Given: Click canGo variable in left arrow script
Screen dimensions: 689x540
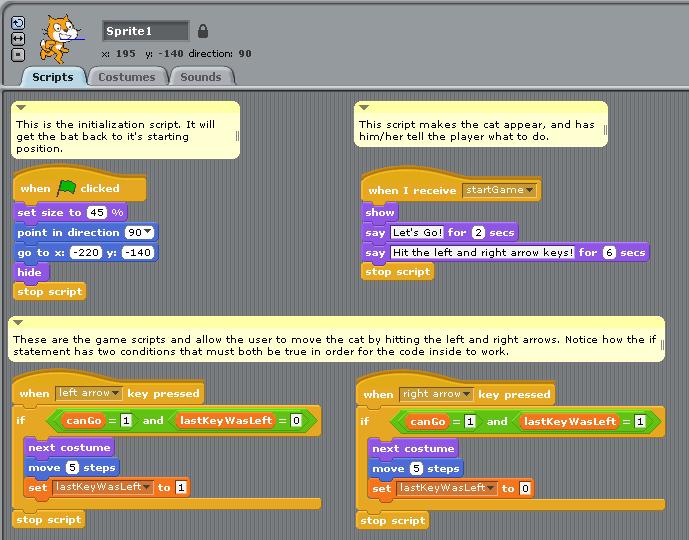Looking at the screenshot, I should tap(83, 420).
